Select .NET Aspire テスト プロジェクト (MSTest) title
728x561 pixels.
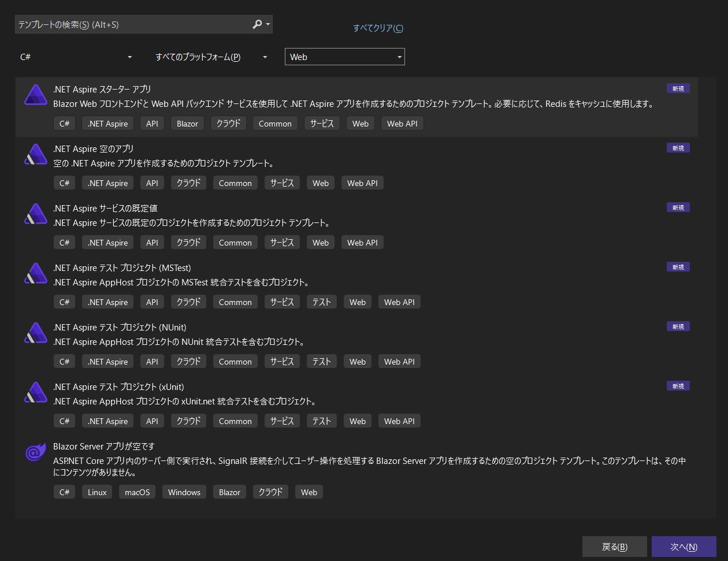point(122,268)
